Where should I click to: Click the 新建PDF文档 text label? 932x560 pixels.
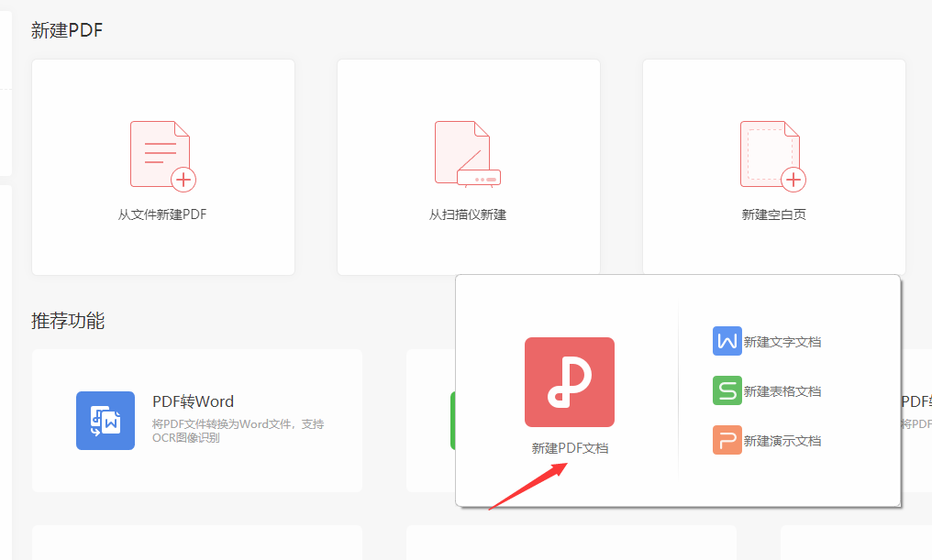pos(570,448)
